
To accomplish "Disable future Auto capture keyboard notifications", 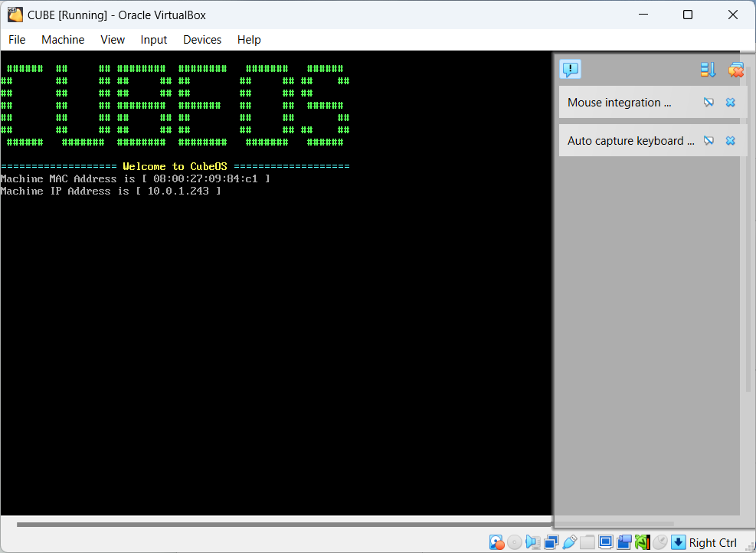I will [709, 141].
